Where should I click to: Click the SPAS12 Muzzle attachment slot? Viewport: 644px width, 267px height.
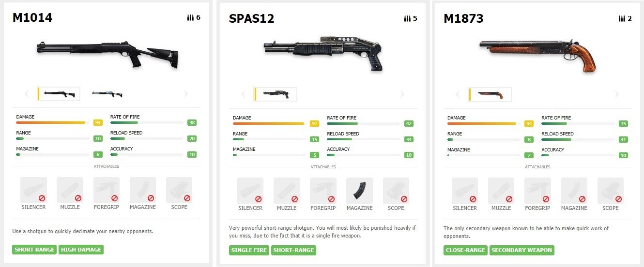[x=287, y=191]
